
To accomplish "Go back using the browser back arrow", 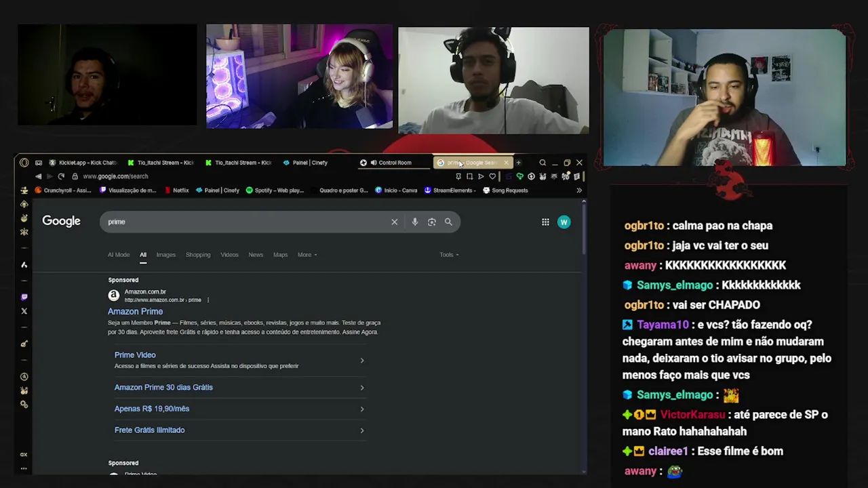I will [x=38, y=176].
